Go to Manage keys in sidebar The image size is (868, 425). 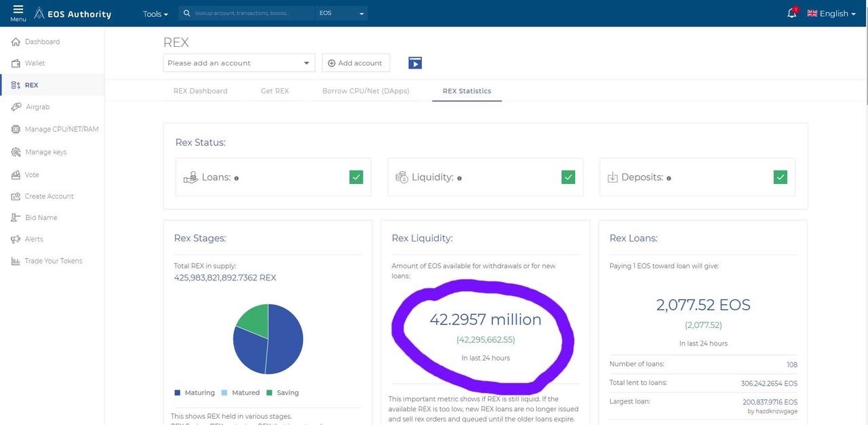[45, 152]
